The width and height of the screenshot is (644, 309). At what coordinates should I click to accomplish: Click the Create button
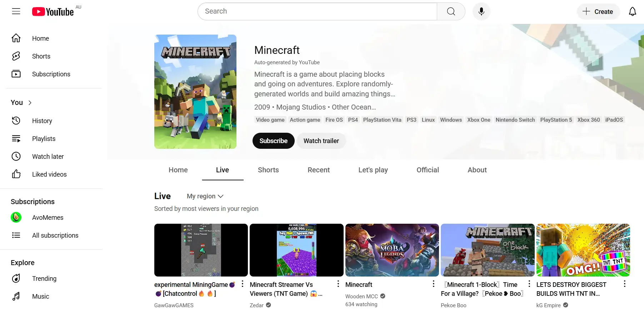click(x=598, y=11)
